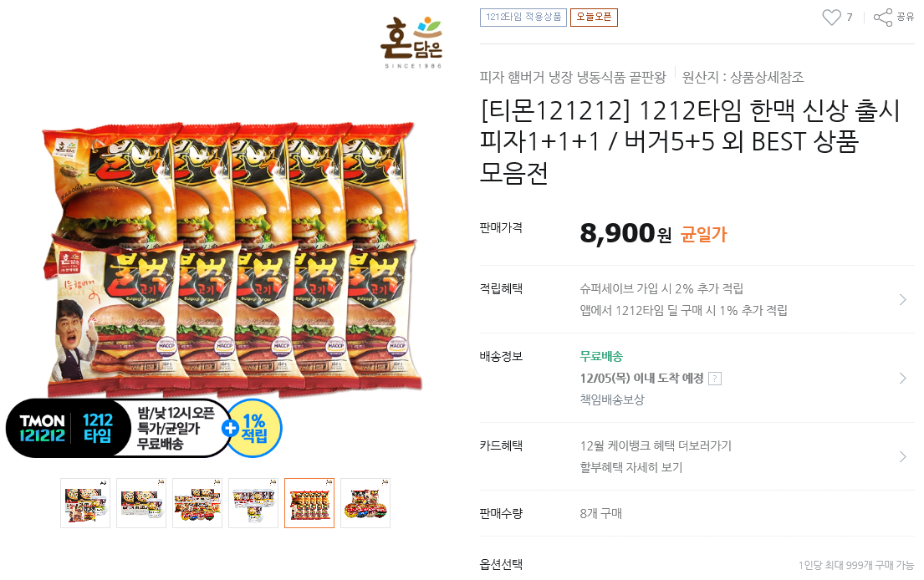This screenshot has height=580, width=924.
Task: Click the 혼담은 brand logo
Action: pyautogui.click(x=411, y=43)
